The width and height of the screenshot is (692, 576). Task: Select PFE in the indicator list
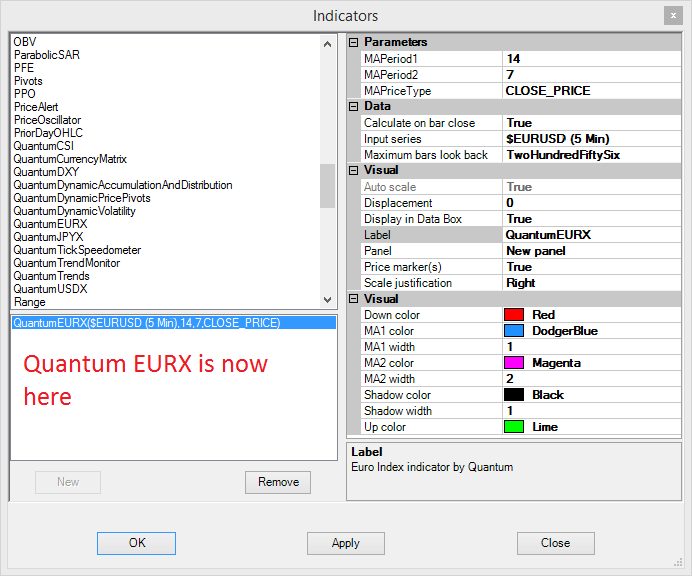(24, 68)
